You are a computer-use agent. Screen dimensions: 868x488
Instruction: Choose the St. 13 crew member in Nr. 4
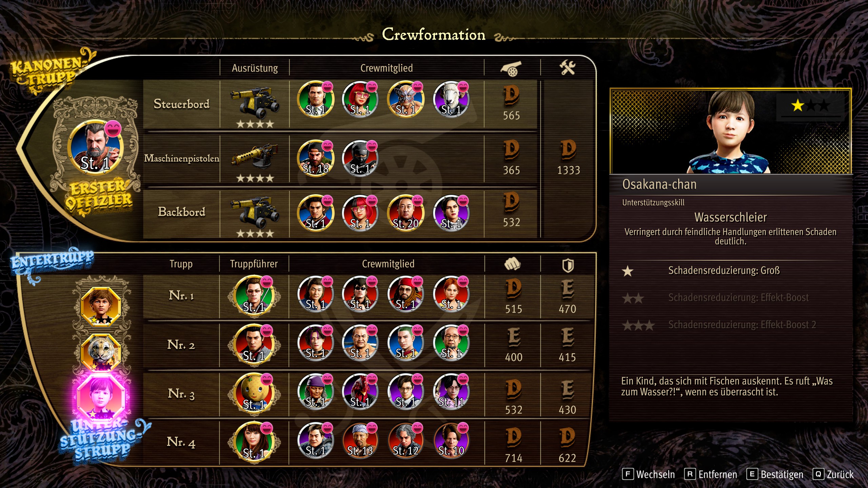coord(360,440)
